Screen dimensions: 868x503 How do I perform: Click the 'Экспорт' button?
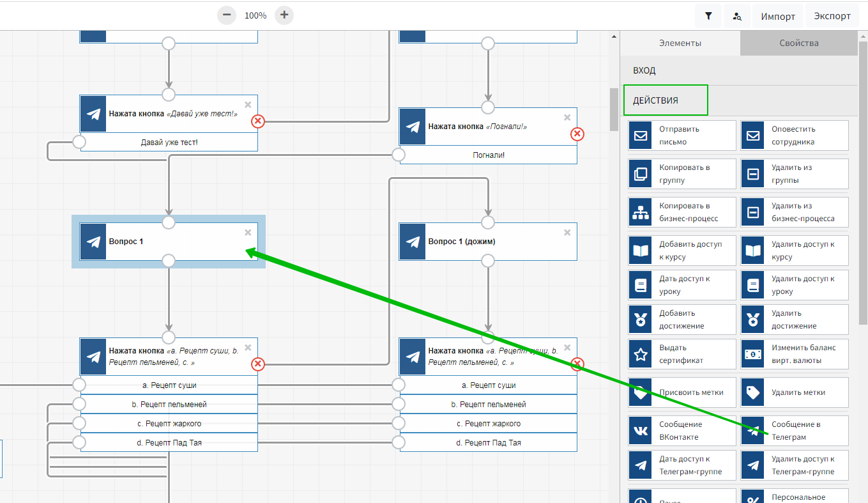click(832, 17)
